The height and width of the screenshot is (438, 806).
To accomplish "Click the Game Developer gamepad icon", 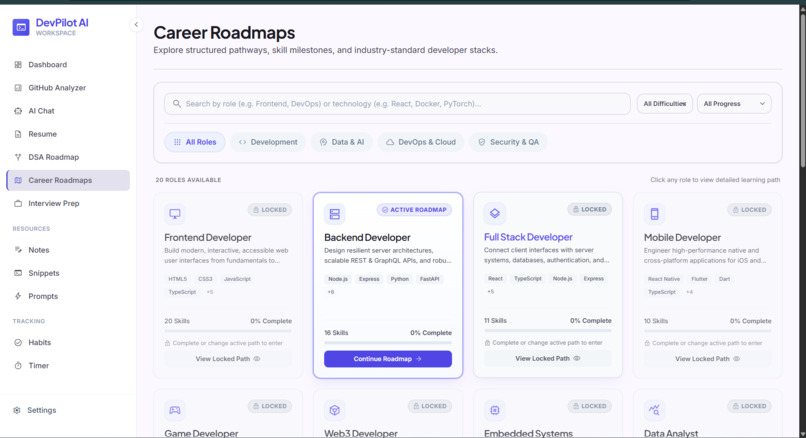I will 175,410.
